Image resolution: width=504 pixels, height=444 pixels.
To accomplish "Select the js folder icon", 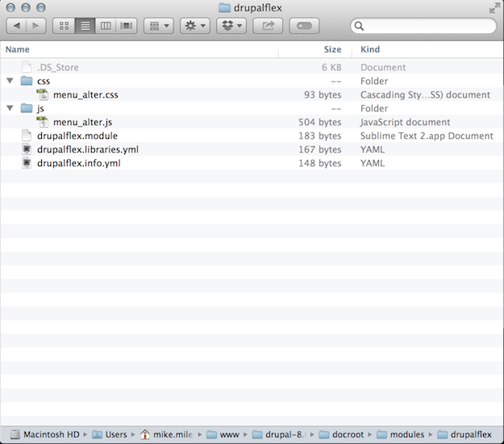I will 27,108.
